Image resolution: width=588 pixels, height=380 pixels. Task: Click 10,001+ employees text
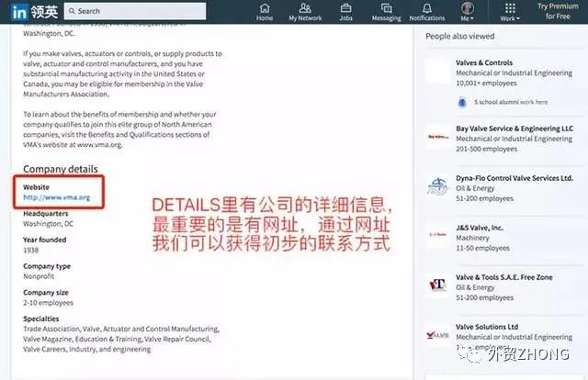click(486, 84)
